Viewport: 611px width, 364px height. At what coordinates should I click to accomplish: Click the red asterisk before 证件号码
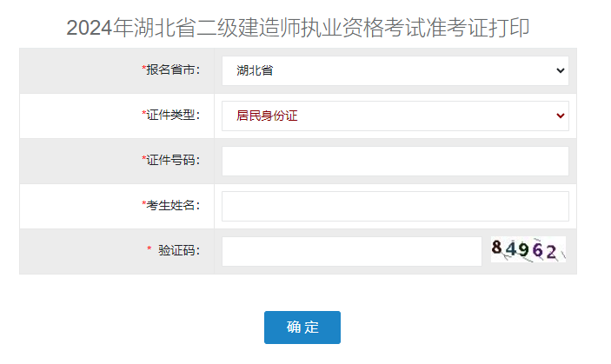point(144,159)
